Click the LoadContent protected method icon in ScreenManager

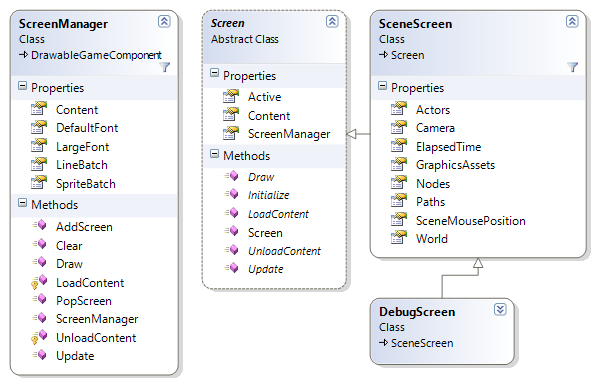(x=39, y=282)
